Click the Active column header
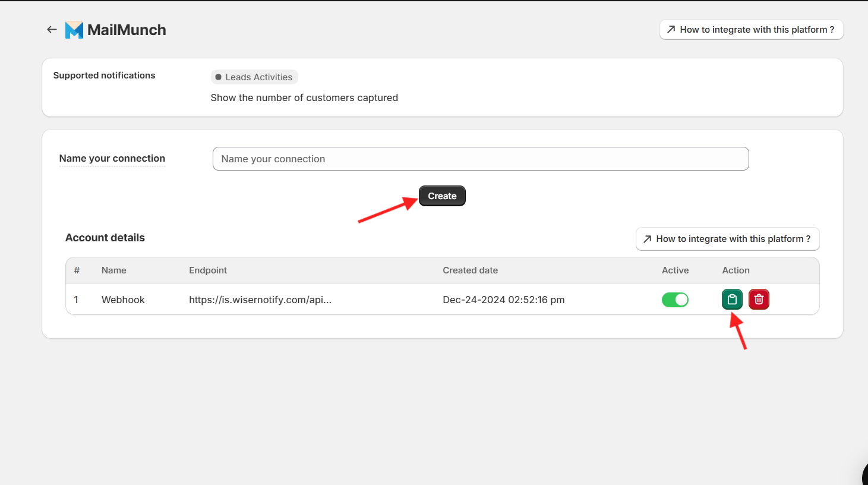This screenshot has width=868, height=485. [x=676, y=270]
